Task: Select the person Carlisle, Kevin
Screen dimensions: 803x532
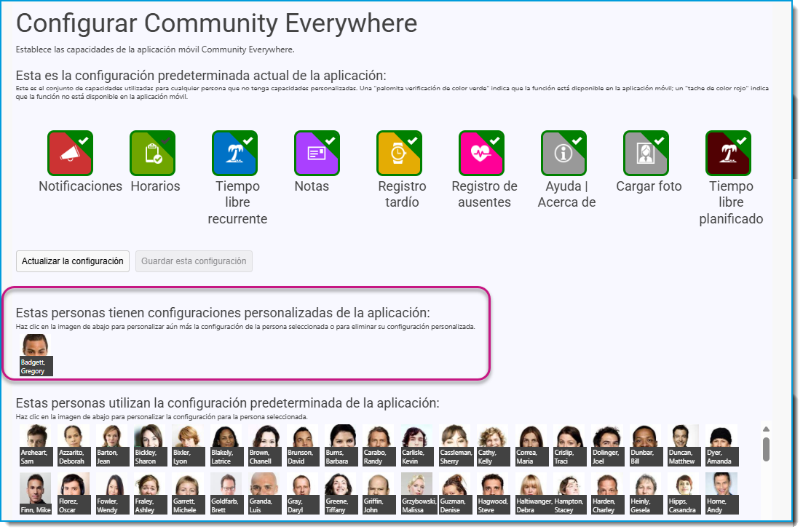Action: click(417, 445)
